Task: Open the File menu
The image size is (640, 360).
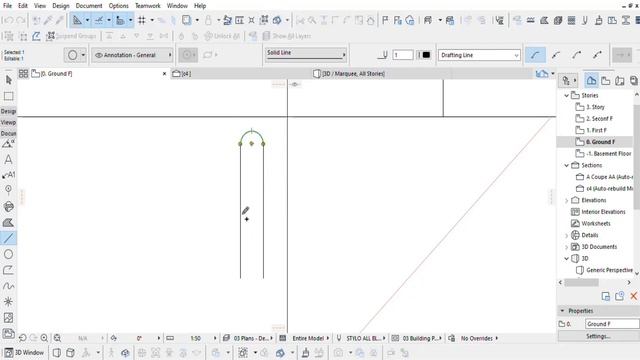Action: tap(7, 6)
